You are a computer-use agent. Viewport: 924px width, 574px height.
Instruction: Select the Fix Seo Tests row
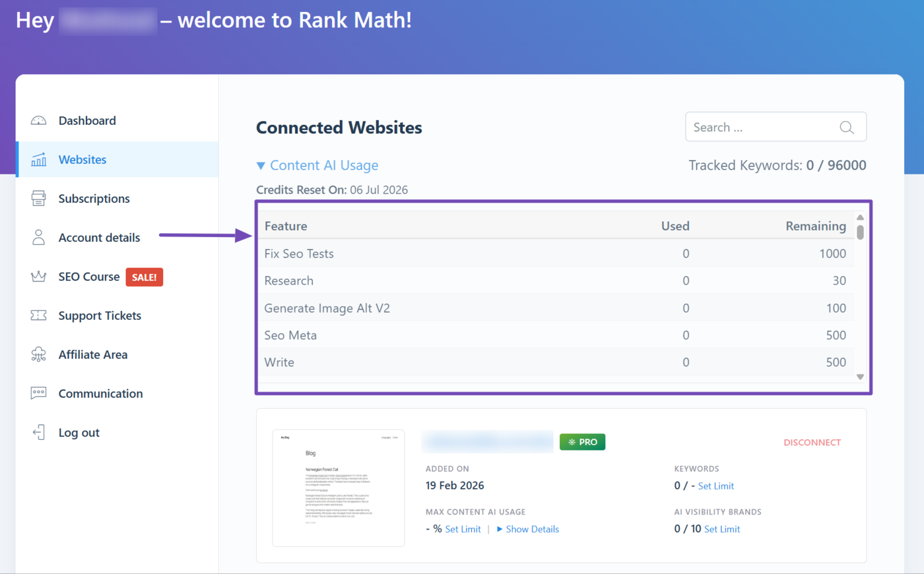click(x=556, y=253)
